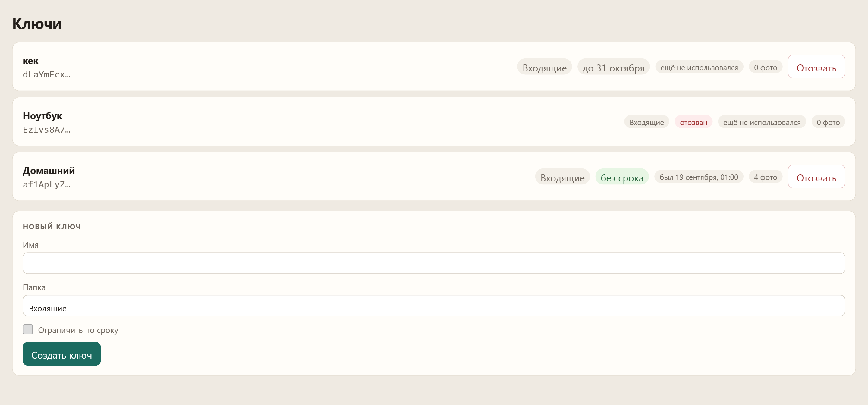This screenshot has width=868, height=405.
Task: Select the key name Домашний
Action: pos(49,171)
